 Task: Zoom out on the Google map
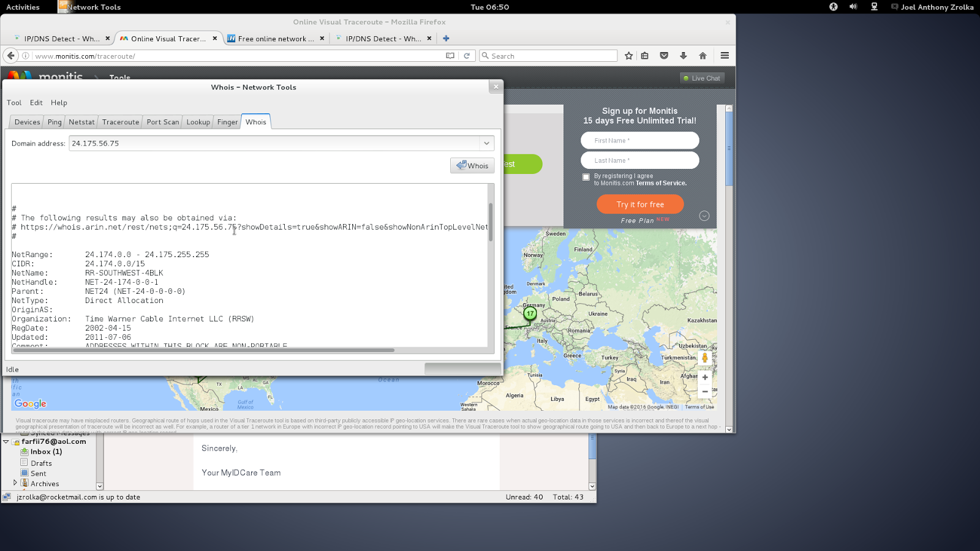click(705, 392)
